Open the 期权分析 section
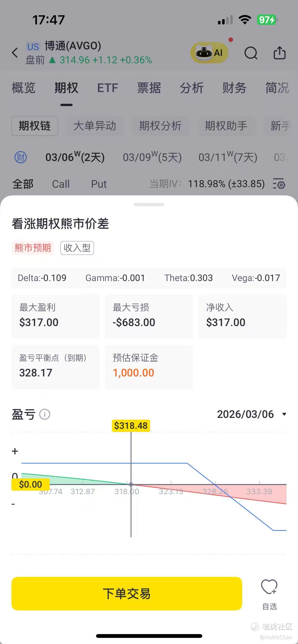 tap(160, 126)
